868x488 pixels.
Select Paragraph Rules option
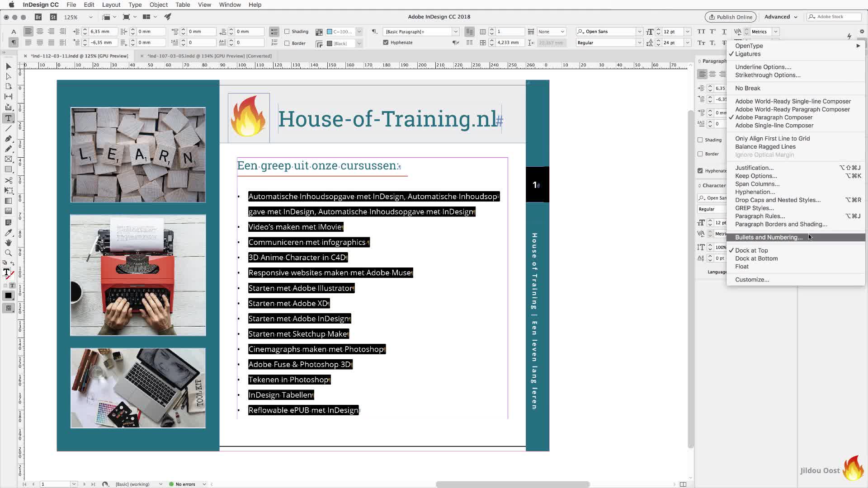796,216
